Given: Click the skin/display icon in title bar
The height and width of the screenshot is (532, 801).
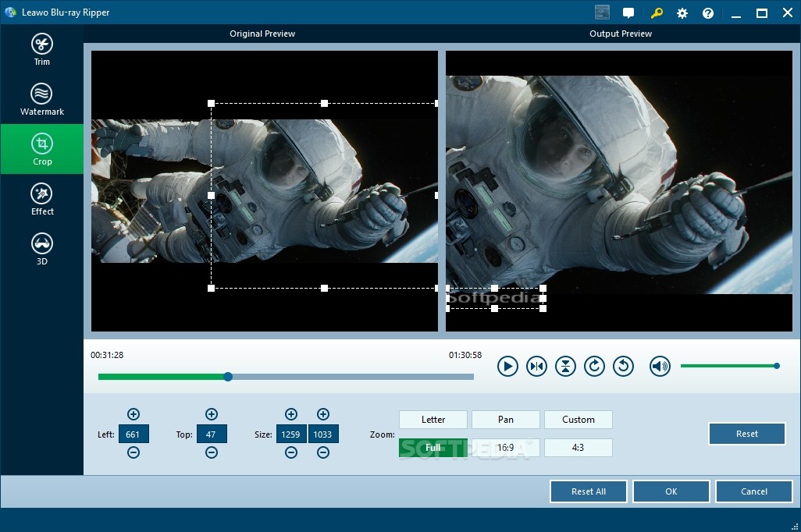Looking at the screenshot, I should (602, 12).
